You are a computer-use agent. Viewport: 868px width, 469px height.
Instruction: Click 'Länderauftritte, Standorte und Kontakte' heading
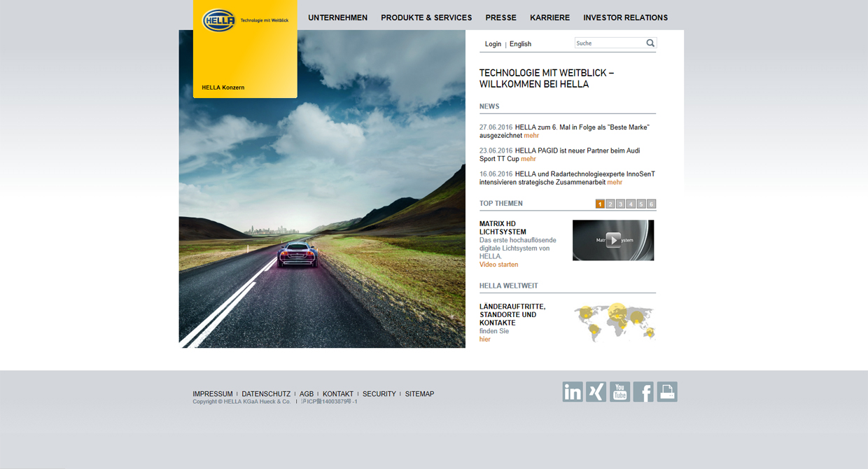coord(512,314)
